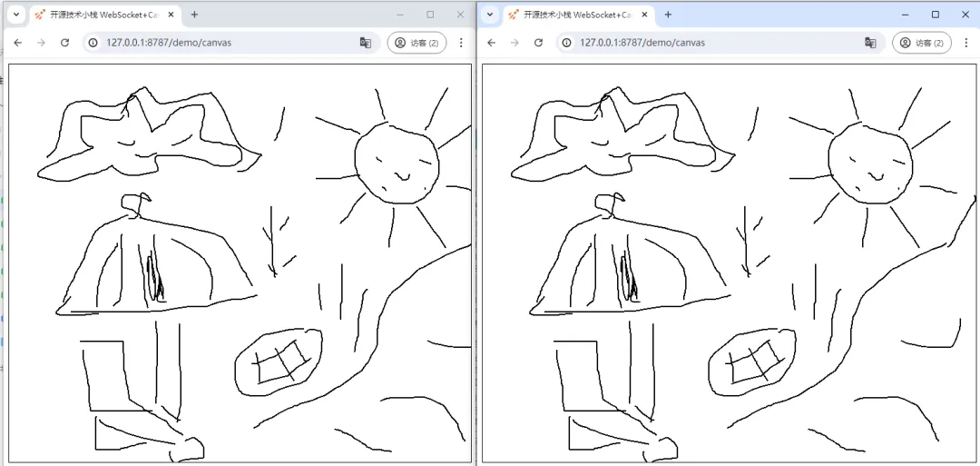Reload the page in the right window
Viewport: 980px width, 466px height.
click(x=538, y=43)
